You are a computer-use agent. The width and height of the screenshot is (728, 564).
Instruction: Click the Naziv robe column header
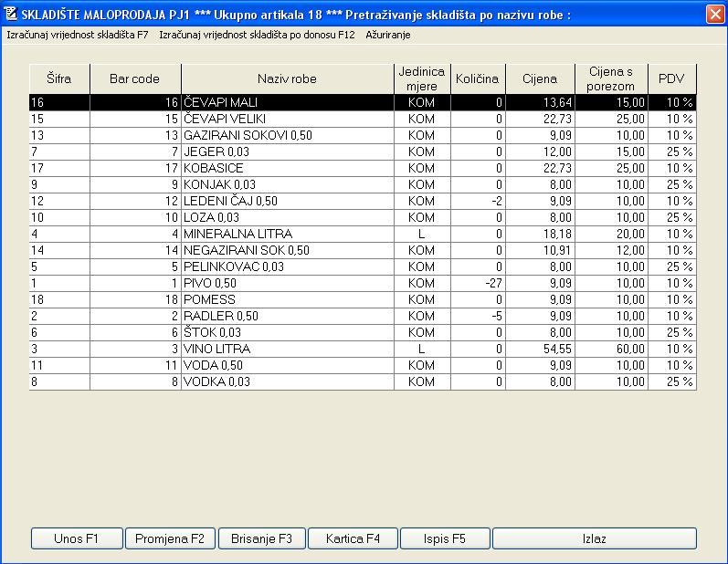point(288,78)
